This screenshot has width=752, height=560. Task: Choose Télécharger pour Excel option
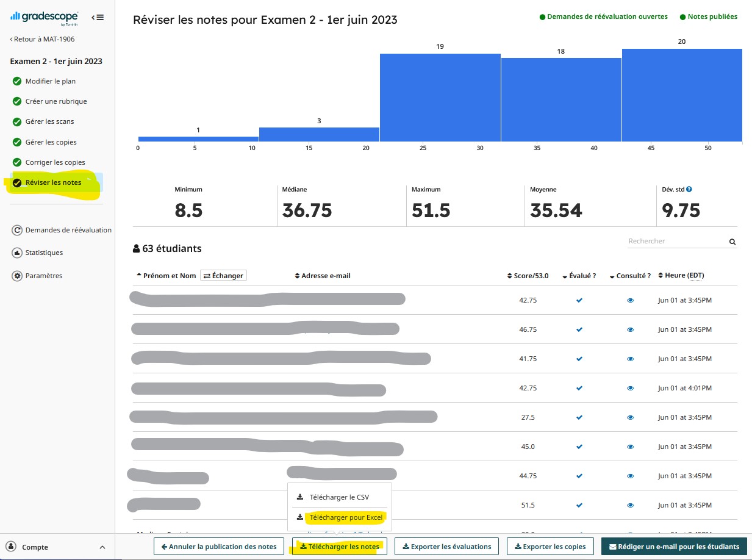(x=345, y=517)
